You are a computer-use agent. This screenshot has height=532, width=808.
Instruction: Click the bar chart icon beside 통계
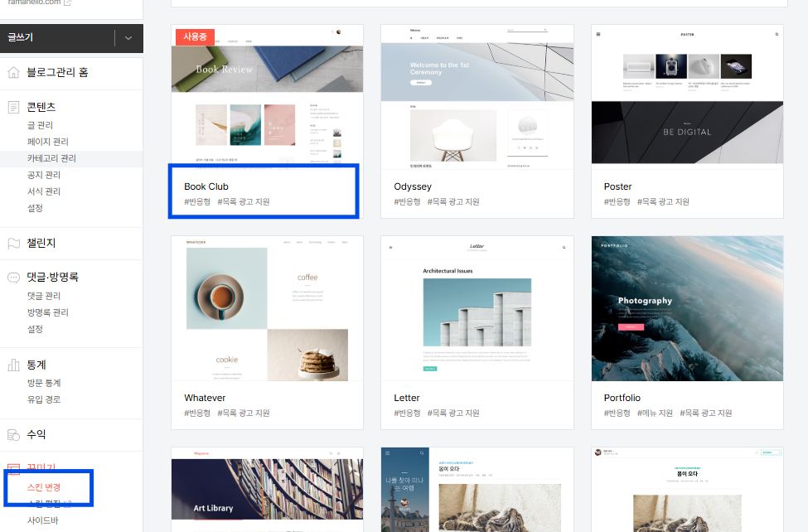[14, 365]
